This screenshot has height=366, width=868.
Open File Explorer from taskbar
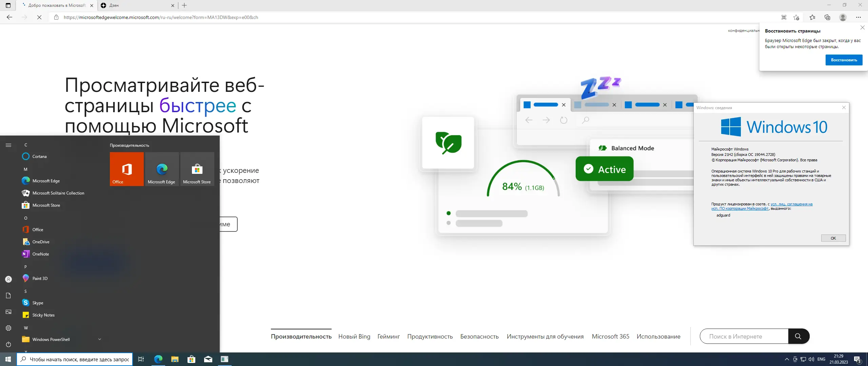pos(175,359)
